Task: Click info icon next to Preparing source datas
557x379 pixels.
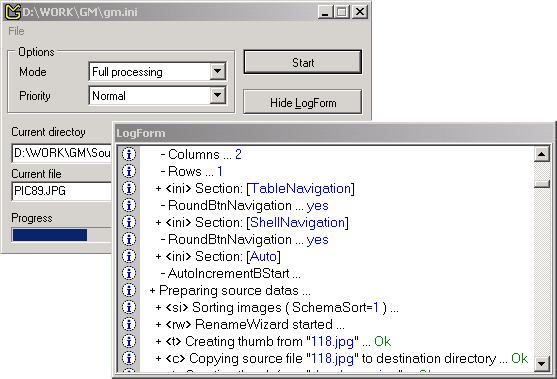Action: [129, 290]
